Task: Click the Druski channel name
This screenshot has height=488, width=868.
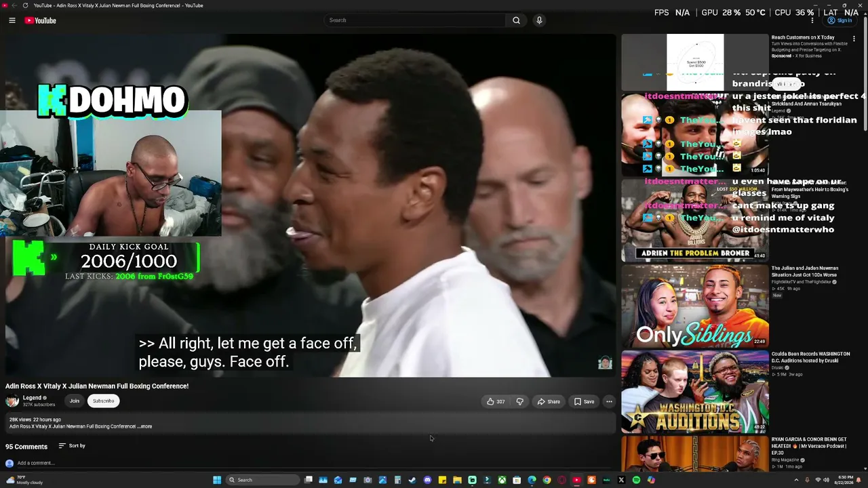Action: 777,368
